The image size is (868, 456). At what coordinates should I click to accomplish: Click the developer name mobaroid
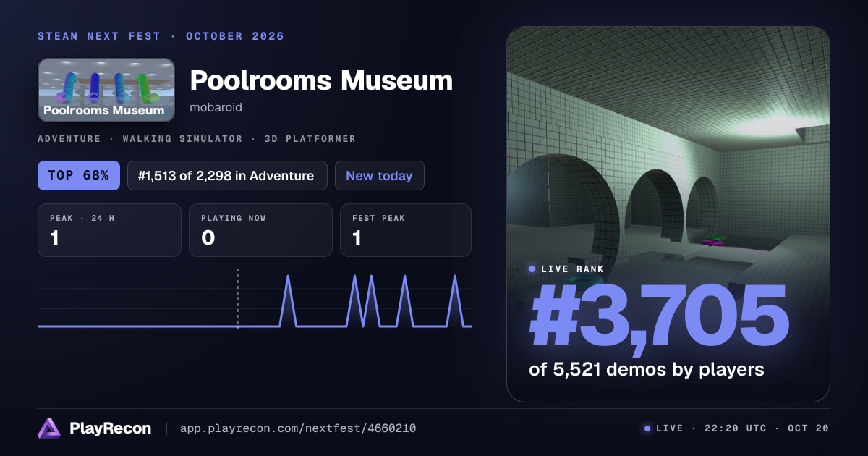click(x=216, y=107)
